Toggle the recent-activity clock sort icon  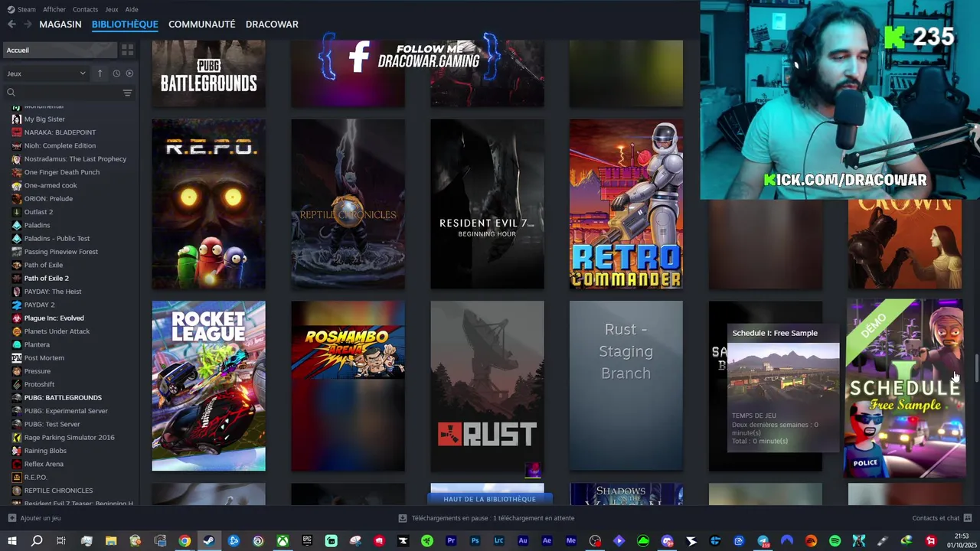click(116, 73)
